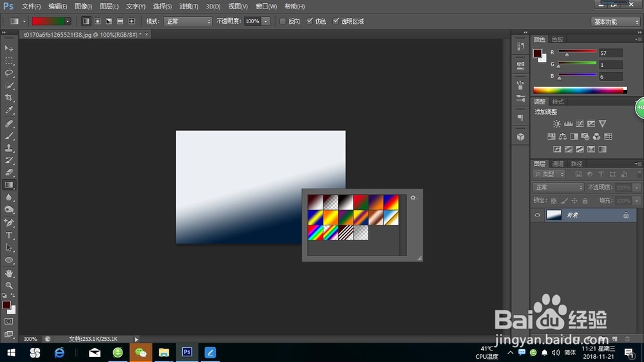Select the Zoom tool
The height and width of the screenshot is (362, 644).
pyautogui.click(x=8, y=285)
